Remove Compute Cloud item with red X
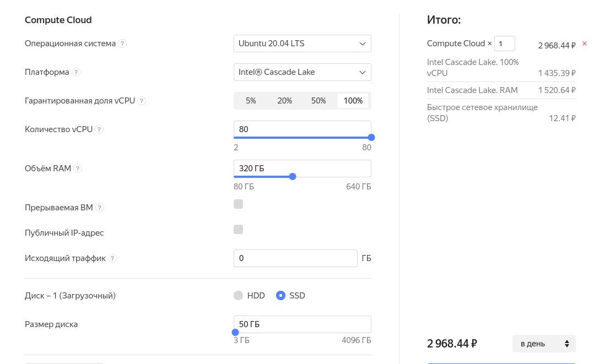This screenshot has height=364, width=594. [585, 44]
